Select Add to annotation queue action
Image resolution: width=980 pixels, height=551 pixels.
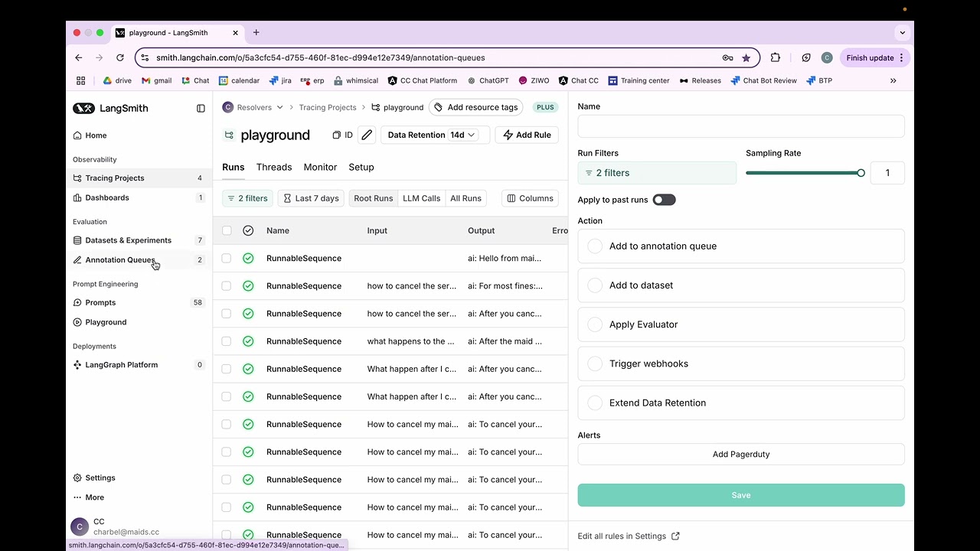[741, 246]
